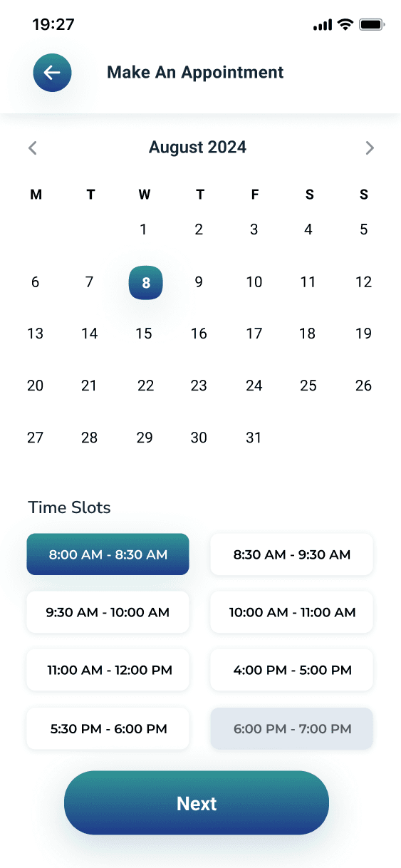The width and height of the screenshot is (401, 868).
Task: Select the 8:00 AM - 8:30 AM slot
Action: [108, 554]
